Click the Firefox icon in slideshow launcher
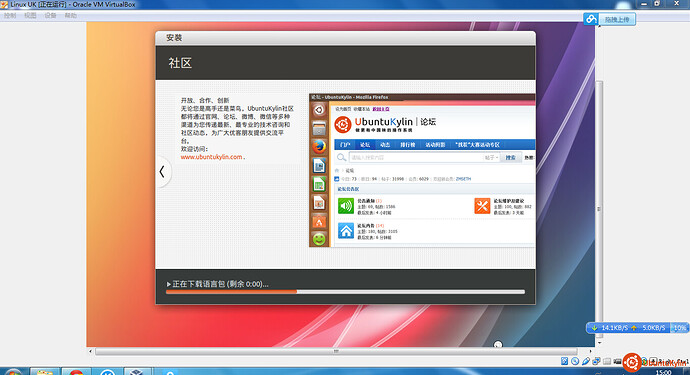This screenshot has height=375, width=690. pos(319,147)
